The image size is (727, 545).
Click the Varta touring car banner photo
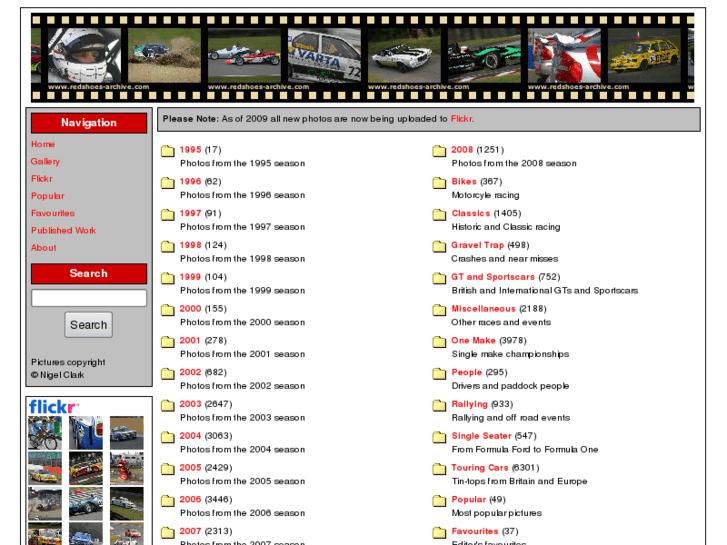coord(324,55)
